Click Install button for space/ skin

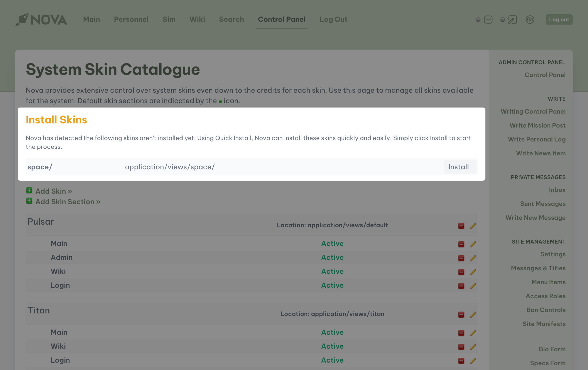(x=459, y=167)
